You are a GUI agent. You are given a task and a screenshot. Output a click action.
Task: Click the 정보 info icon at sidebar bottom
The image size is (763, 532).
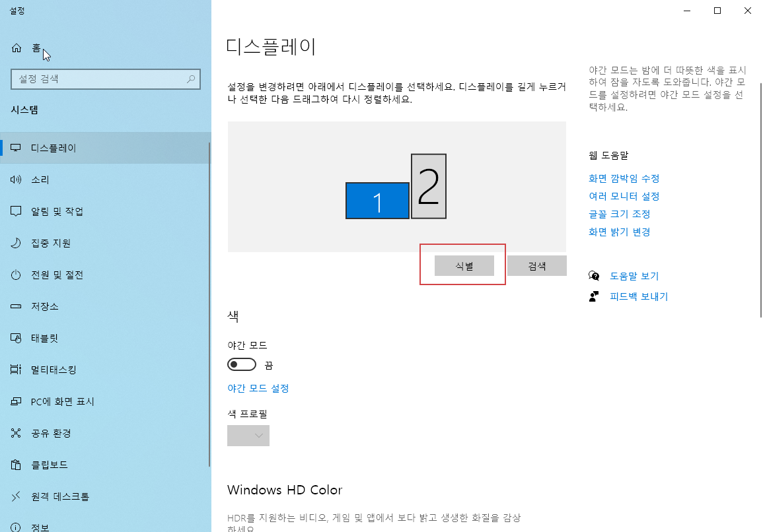pos(16,527)
